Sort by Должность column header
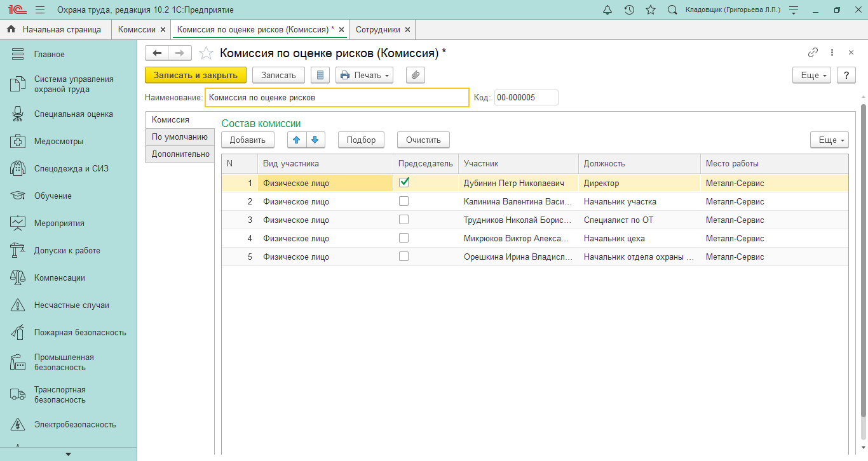868x461 pixels. pyautogui.click(x=639, y=163)
